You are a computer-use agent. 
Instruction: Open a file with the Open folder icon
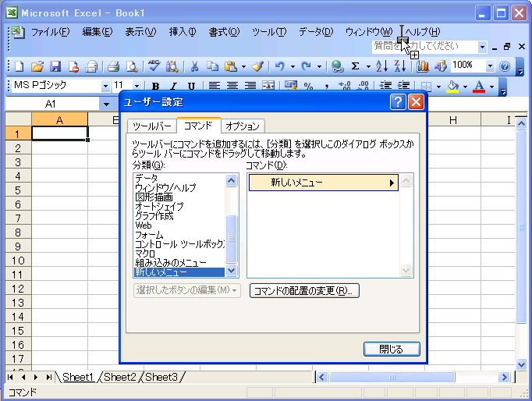pyautogui.click(x=37, y=66)
